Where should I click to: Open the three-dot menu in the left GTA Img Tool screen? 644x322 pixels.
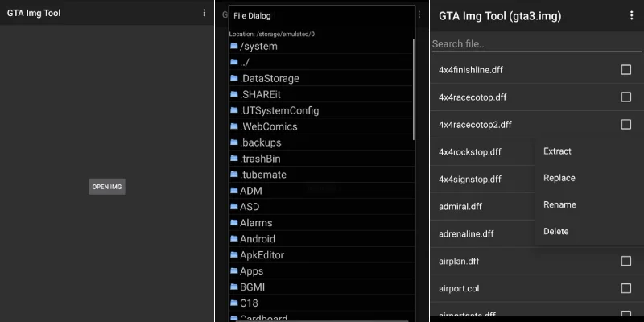(x=204, y=13)
